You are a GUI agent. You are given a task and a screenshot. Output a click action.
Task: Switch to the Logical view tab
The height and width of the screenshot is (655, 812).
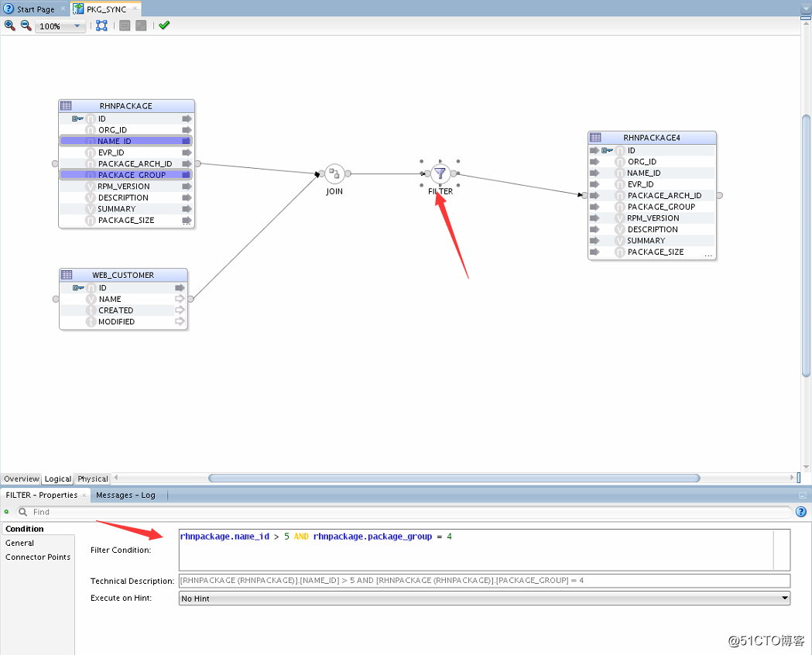57,479
